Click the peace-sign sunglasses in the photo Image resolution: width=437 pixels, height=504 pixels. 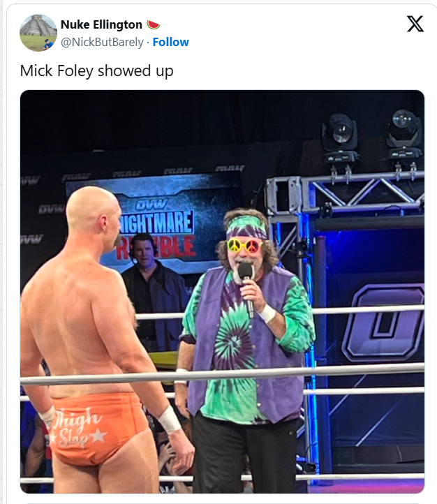(244, 246)
